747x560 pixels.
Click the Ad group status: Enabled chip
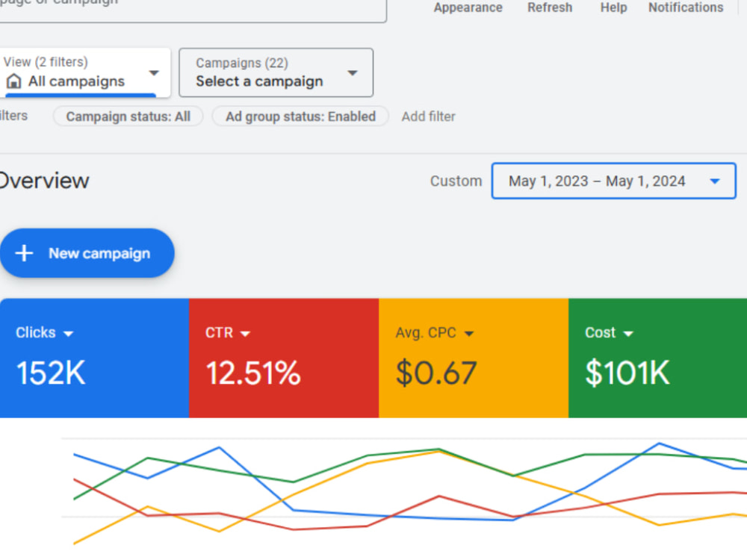[300, 116]
